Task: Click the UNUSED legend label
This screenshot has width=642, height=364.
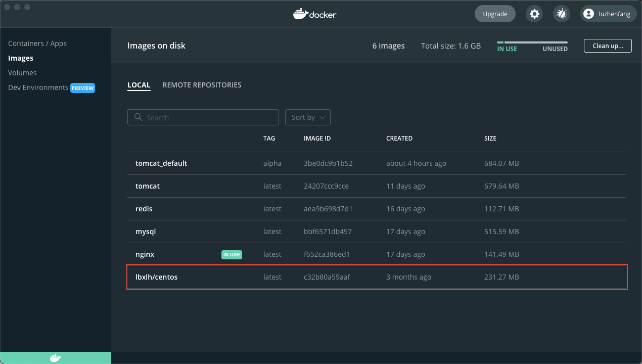Action: point(555,49)
